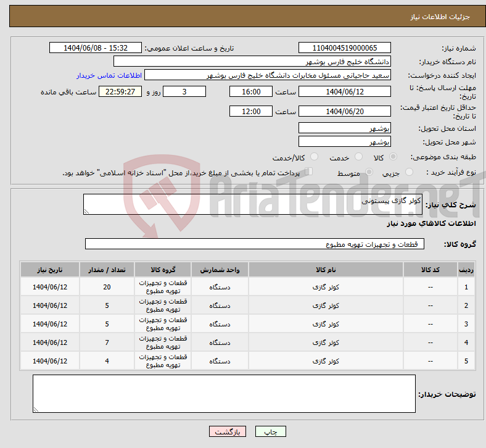Viewport: 486px width, 448px height.
Task: Click the تعداد / مقدار column header
Action: coord(107,270)
